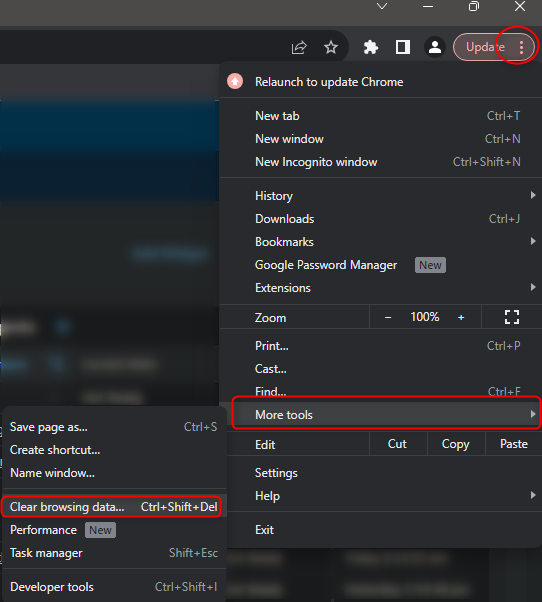
Task: Open the Extensions puzzle icon
Action: coord(370,47)
